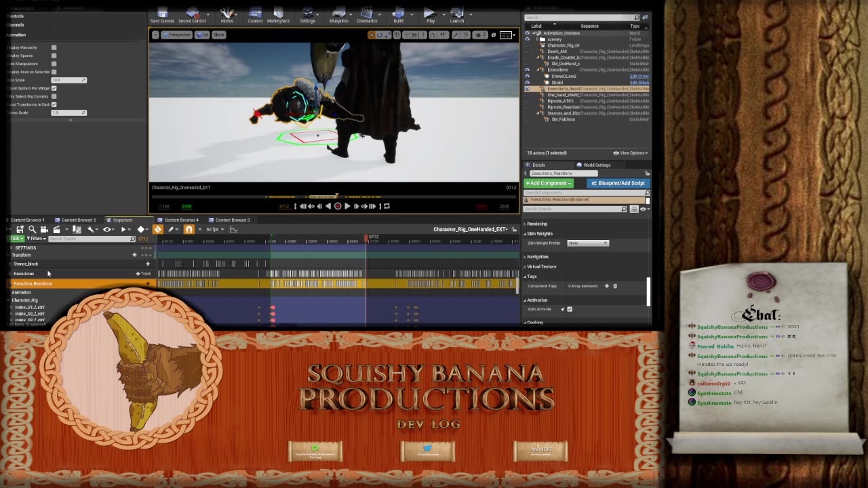The width and height of the screenshot is (868, 488).
Task: Open the Content toolbar icon
Action: coord(255,15)
